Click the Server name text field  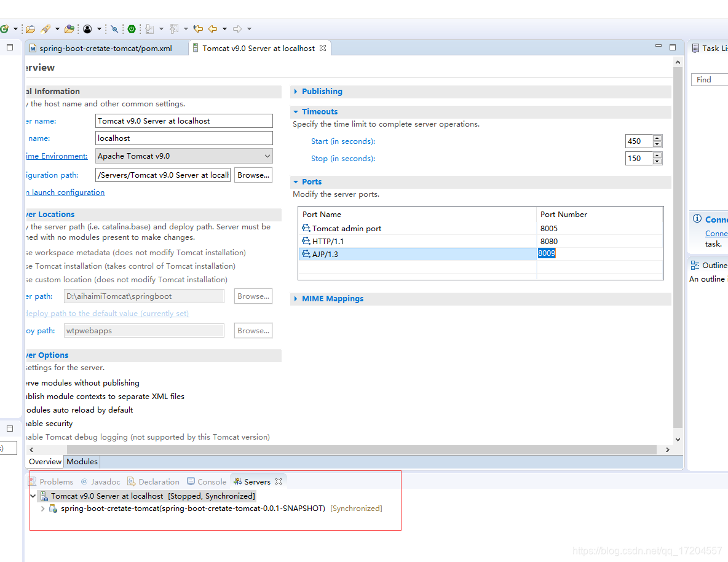click(184, 121)
